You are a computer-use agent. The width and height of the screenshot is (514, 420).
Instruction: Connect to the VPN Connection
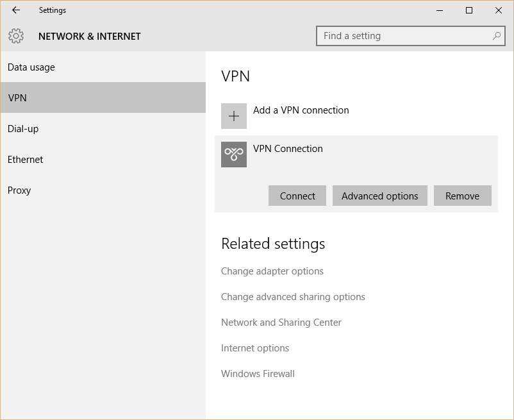tap(297, 196)
